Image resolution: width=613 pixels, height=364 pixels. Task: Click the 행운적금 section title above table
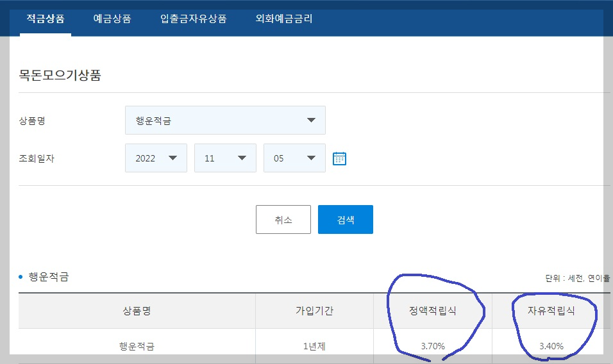(x=49, y=277)
